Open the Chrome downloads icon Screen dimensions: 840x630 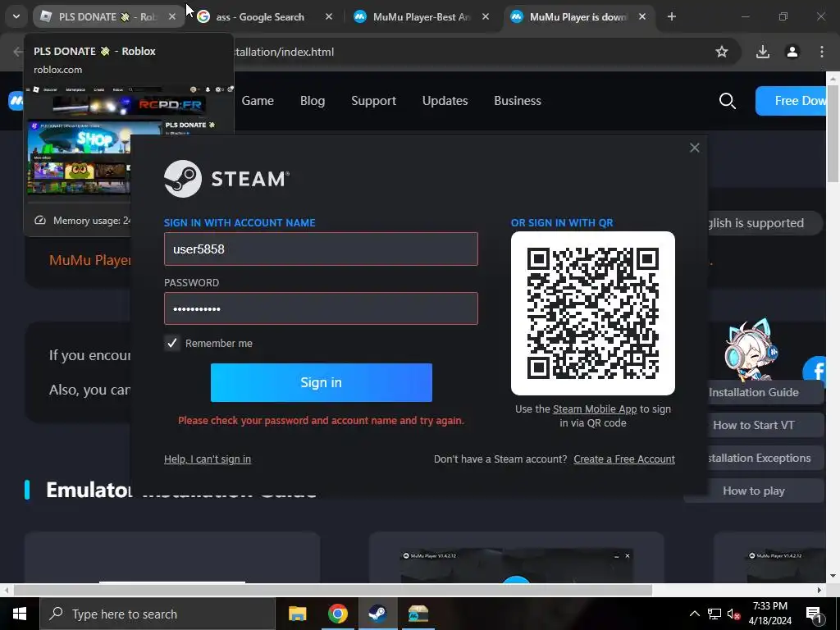[763, 52]
